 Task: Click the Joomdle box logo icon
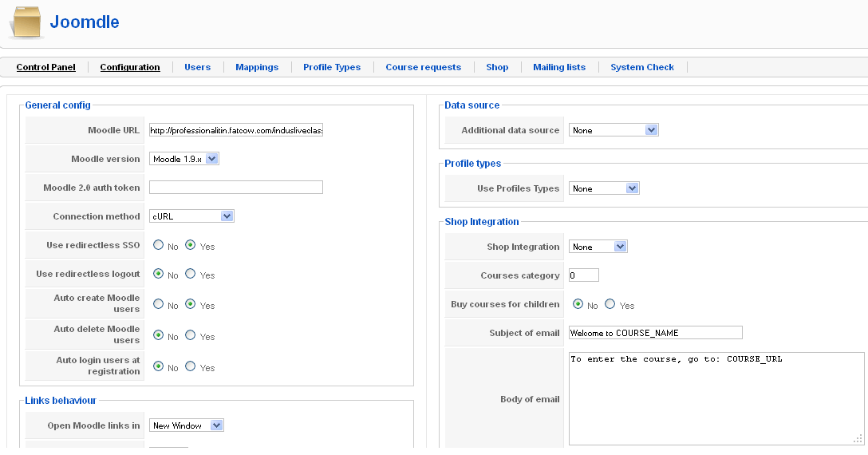pyautogui.click(x=26, y=22)
